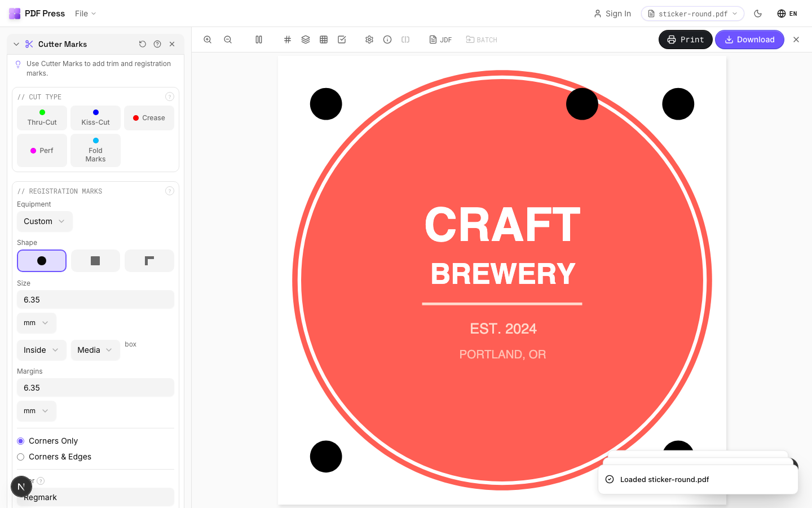Select Crease cut type
This screenshot has width=812, height=508.
click(x=149, y=118)
